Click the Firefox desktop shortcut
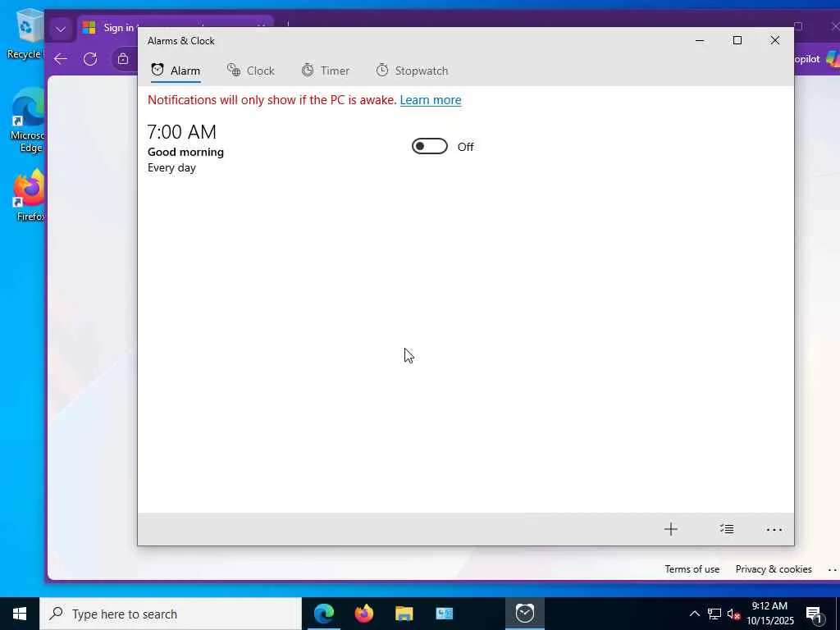Screen dimensions: 840x630 click(29, 195)
